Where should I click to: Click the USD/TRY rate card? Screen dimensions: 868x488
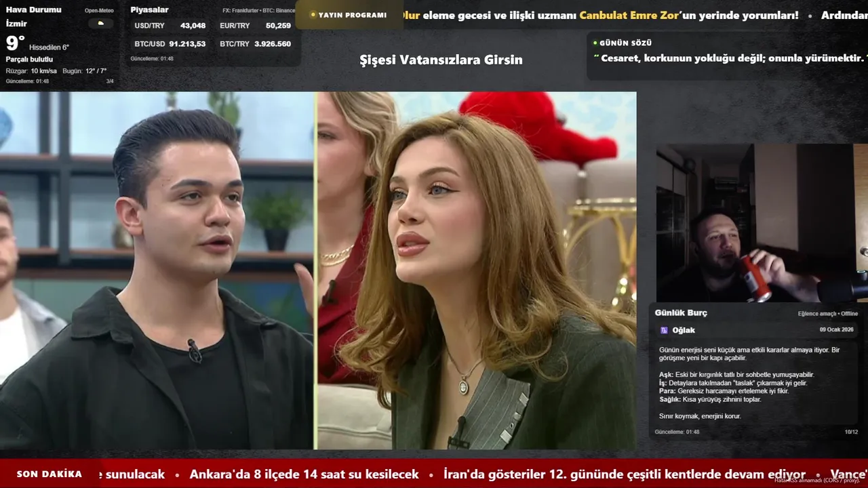pos(170,26)
